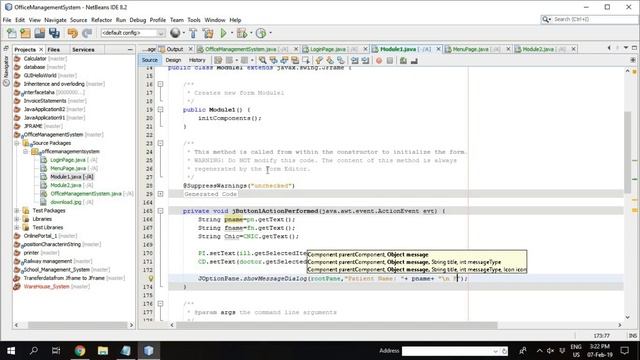
Task: Click the Debug Project icon
Action: [242, 33]
